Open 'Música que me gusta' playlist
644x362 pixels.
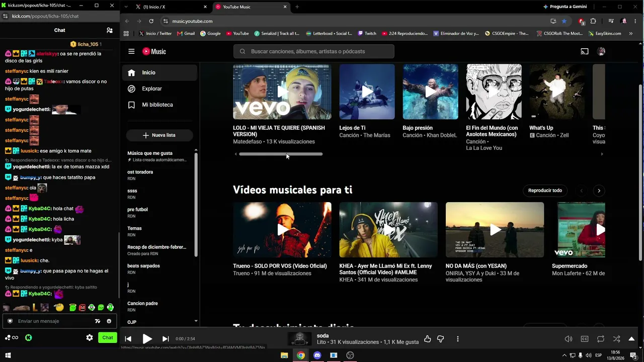[158, 156]
